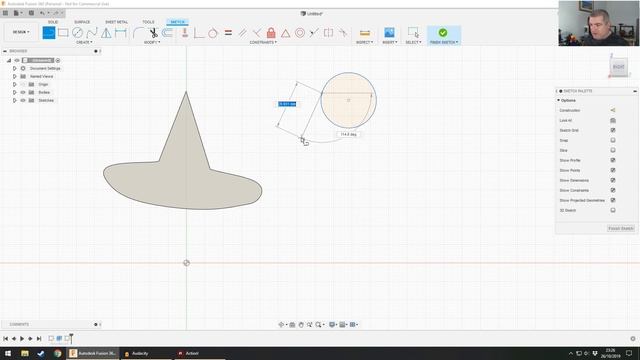Screen dimensions: 640x360
Task: Toggle the Slice checkbox
Action: click(x=613, y=150)
